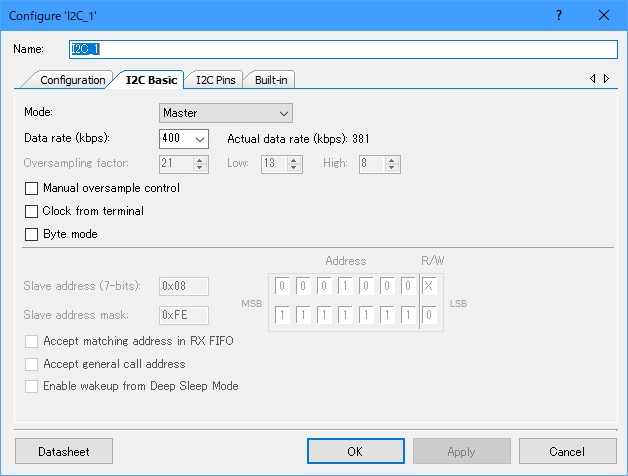Confirm settings with OK button

click(355, 451)
